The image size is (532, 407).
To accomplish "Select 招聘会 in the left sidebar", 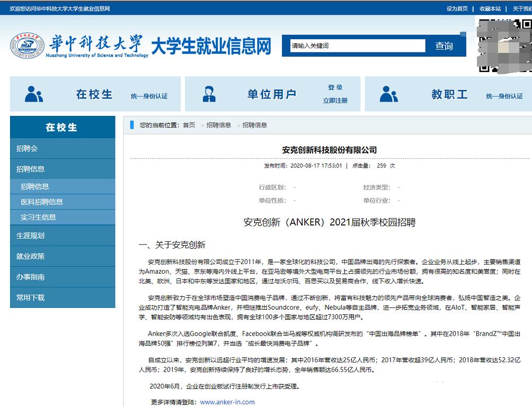I will point(26,149).
